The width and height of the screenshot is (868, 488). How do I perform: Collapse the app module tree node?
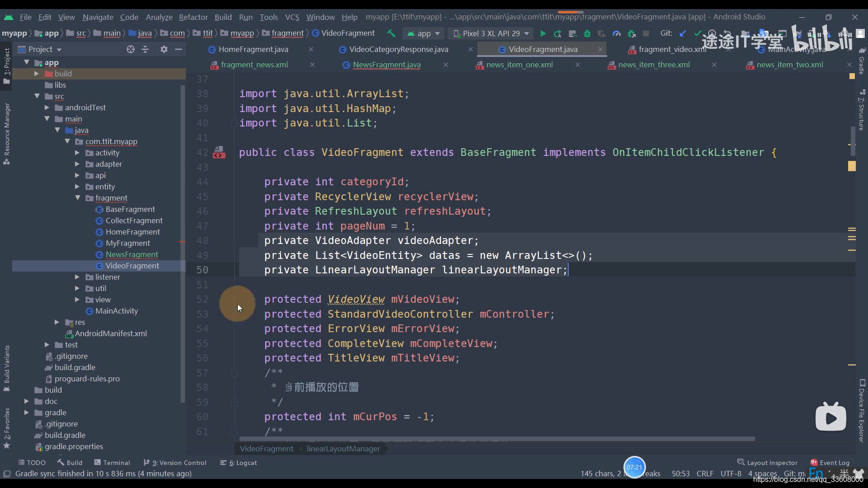pyautogui.click(x=27, y=62)
